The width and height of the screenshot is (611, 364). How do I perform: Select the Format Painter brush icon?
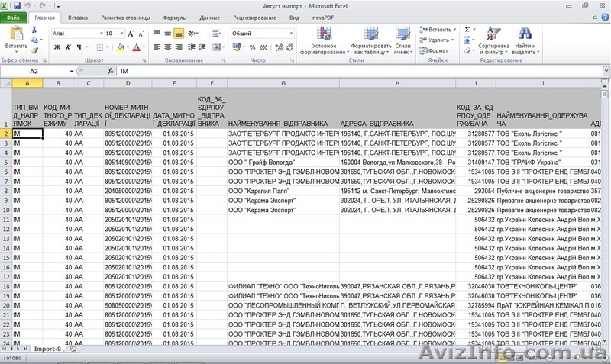coord(34,52)
